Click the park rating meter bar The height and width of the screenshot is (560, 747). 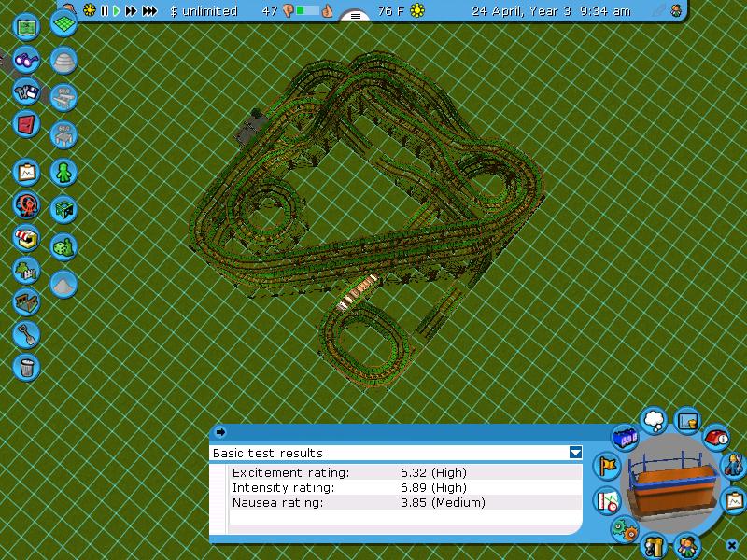pyautogui.click(x=307, y=10)
